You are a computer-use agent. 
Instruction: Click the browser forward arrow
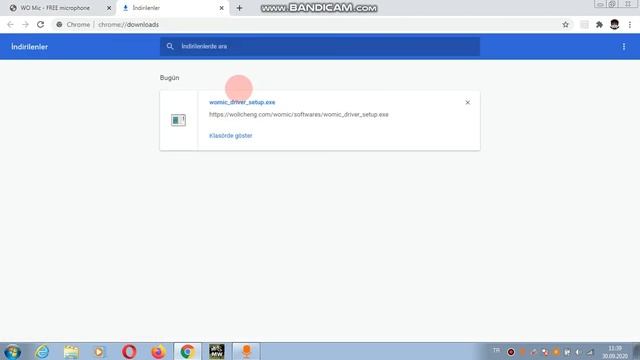pyautogui.click(x=25, y=24)
